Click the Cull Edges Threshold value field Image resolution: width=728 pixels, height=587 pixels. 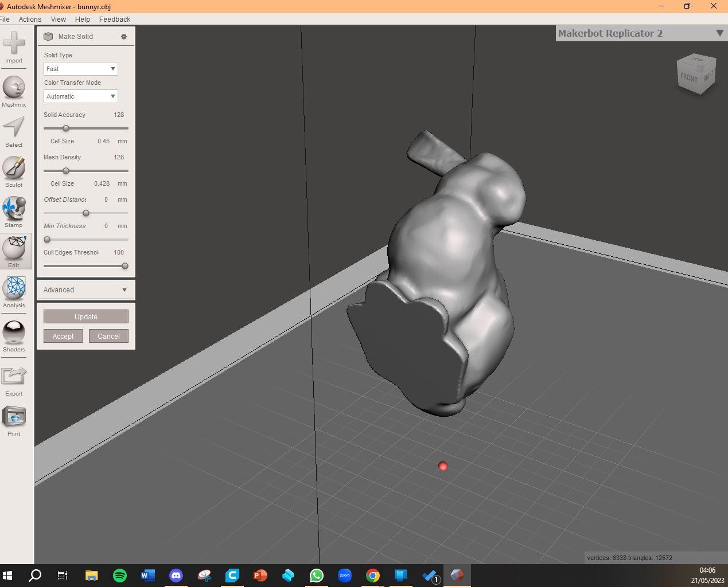(x=119, y=252)
